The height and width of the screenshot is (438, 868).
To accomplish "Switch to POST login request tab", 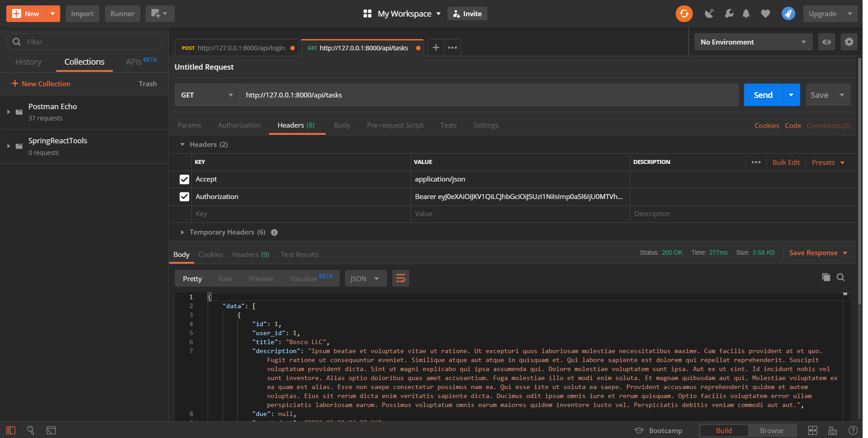I will tap(236, 48).
